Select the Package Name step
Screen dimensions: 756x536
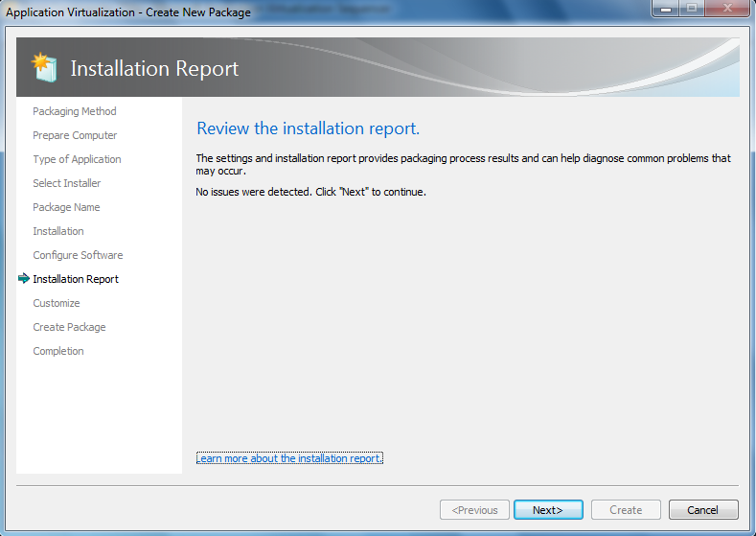point(66,207)
